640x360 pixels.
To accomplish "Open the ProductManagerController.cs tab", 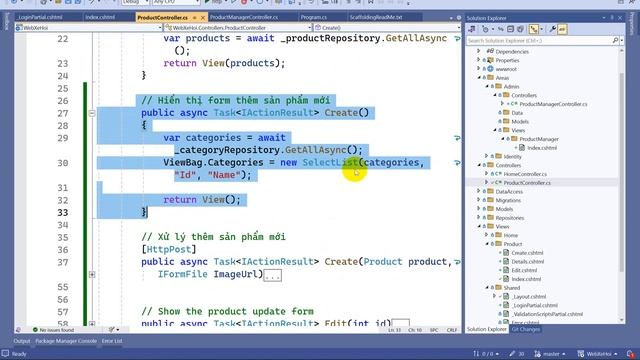I will [244, 17].
